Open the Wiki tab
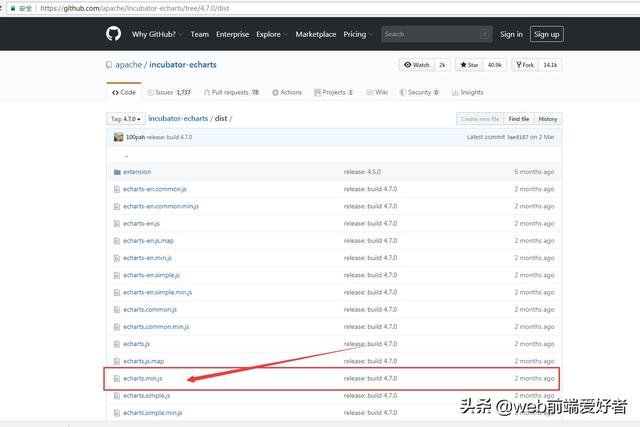640x427 pixels. tap(377, 92)
